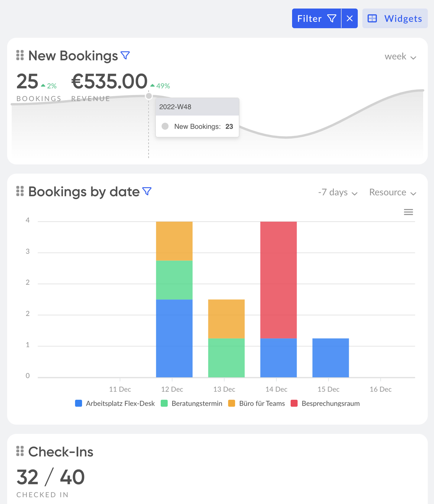Screen dimensions: 434x504
Task: Click the New Bookings drag handle icon
Action: (x=20, y=55)
